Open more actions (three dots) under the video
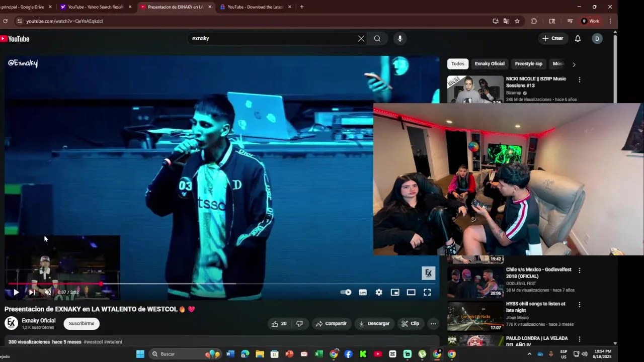The height and width of the screenshot is (362, 644). 433,324
